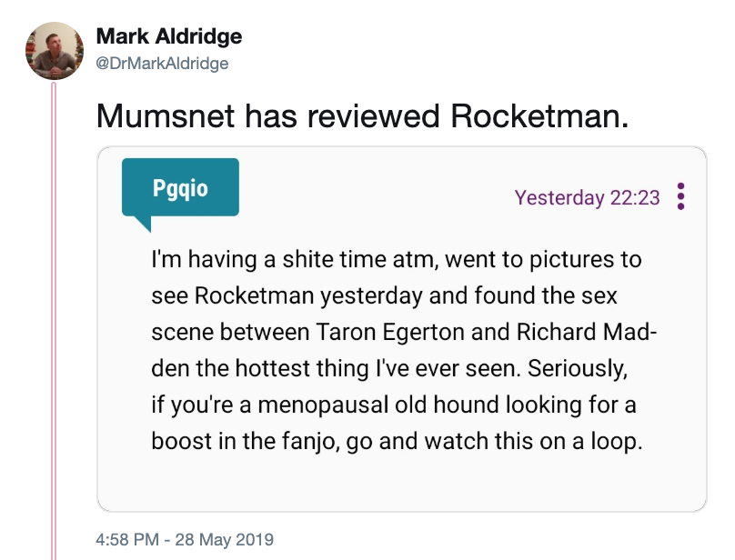Click the Pgqio username speech bubble badge
Screen dimensions: 735x560
coord(179,187)
